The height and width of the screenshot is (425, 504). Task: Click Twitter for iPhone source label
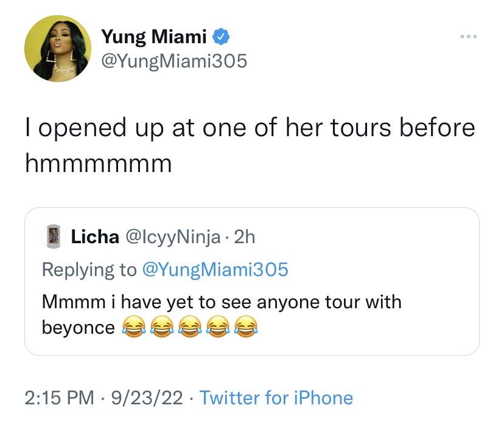coord(278,398)
